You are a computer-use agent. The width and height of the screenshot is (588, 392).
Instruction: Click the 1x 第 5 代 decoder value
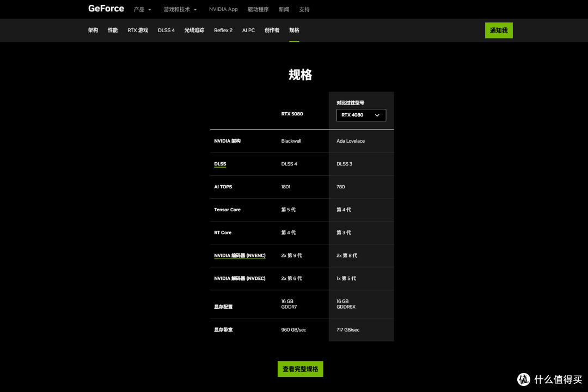(346, 278)
